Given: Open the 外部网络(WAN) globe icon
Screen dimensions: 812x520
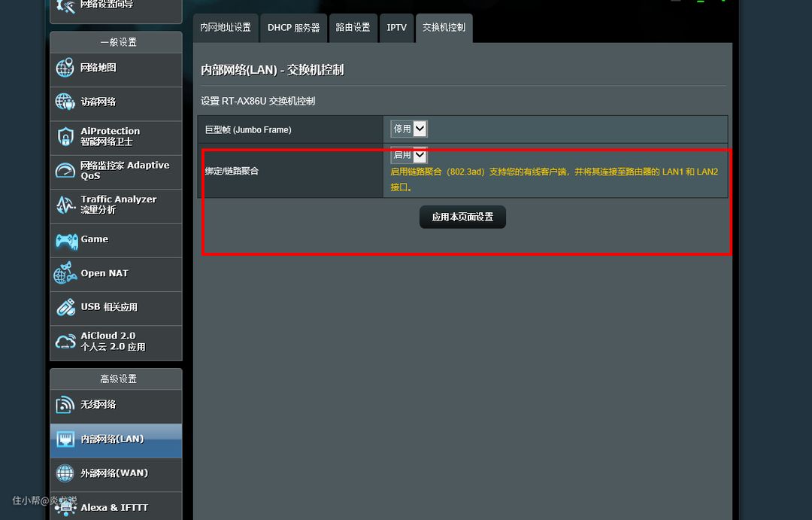Looking at the screenshot, I should 65,473.
